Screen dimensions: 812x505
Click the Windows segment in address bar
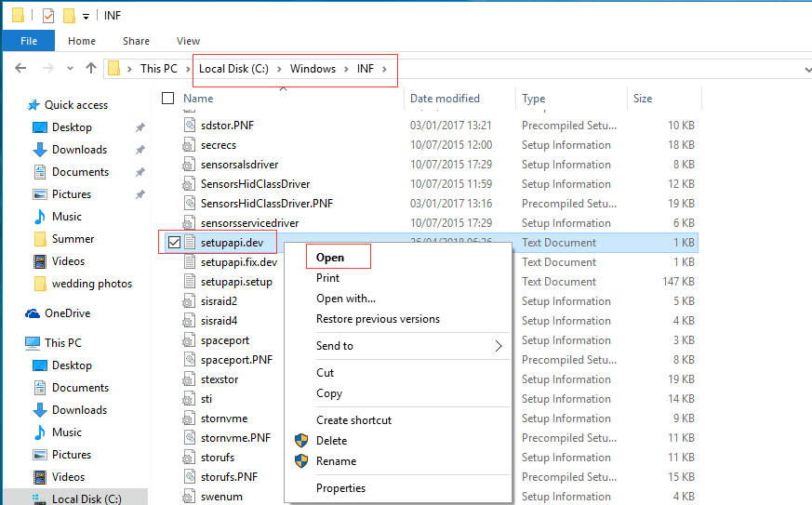[x=313, y=69]
